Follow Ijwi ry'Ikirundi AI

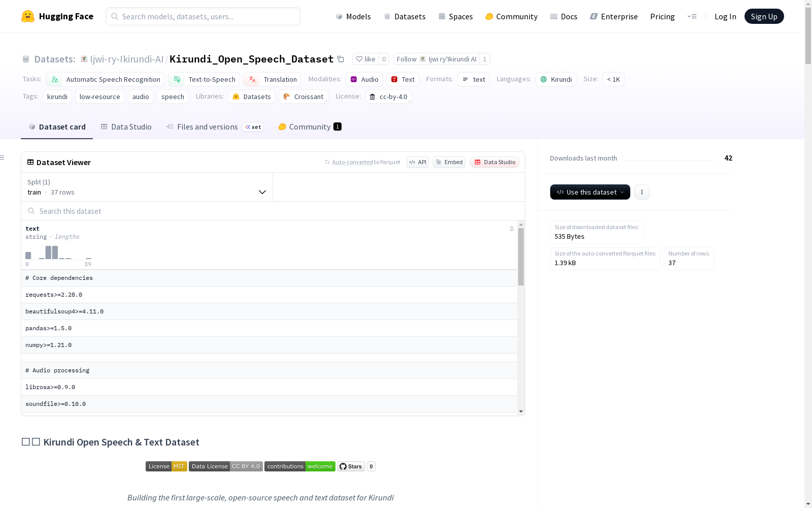pyautogui.click(x=436, y=59)
